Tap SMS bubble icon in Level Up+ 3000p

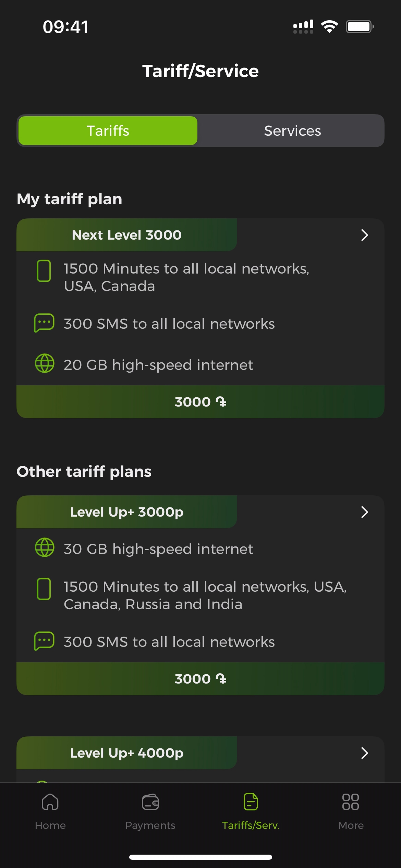tap(44, 641)
